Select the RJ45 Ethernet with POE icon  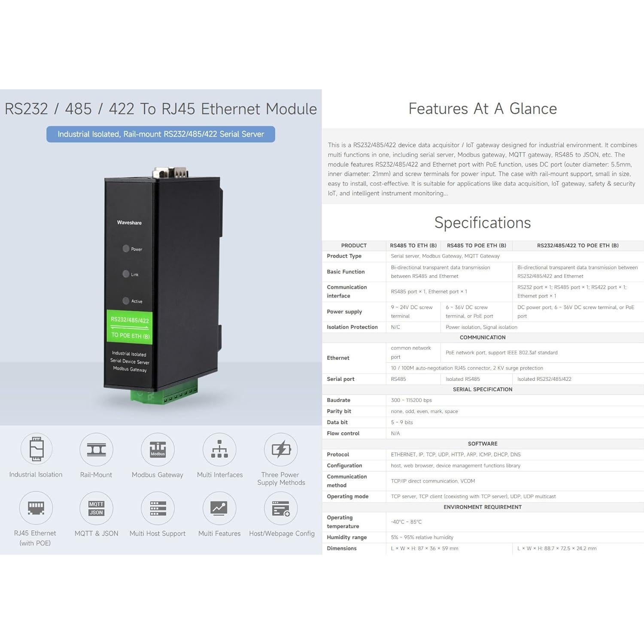(x=36, y=508)
